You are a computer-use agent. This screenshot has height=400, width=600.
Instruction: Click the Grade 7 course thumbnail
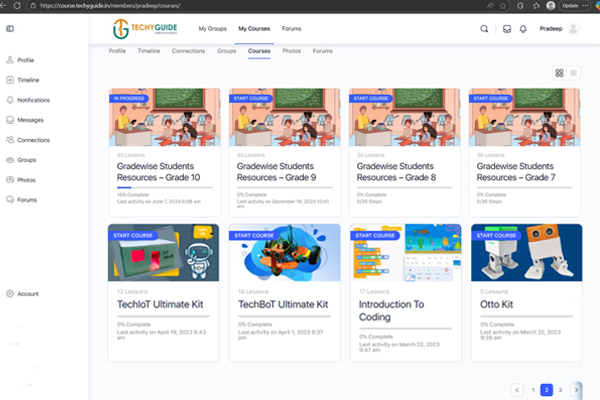pyautogui.click(x=524, y=117)
